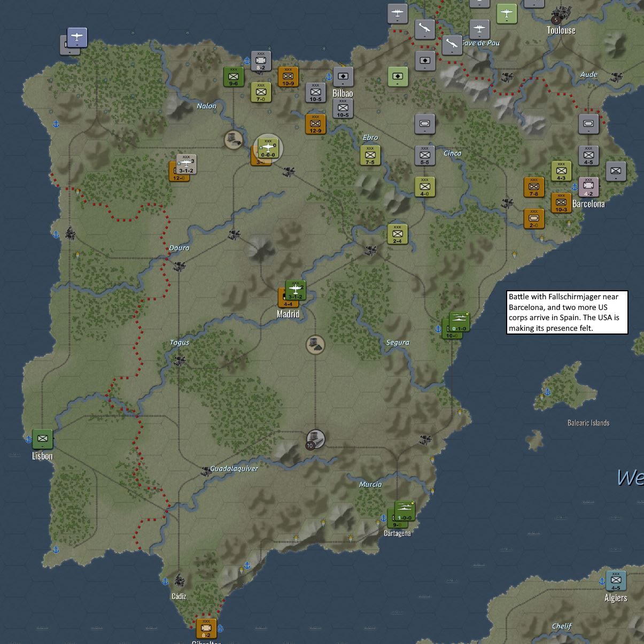Click the Aude river label
644x644 pixels.
(589, 74)
